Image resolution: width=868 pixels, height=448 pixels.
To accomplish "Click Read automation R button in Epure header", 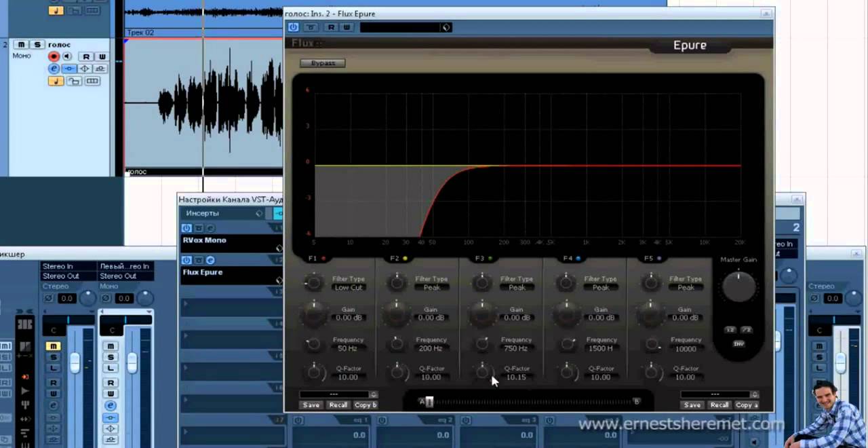I will pyautogui.click(x=331, y=27).
